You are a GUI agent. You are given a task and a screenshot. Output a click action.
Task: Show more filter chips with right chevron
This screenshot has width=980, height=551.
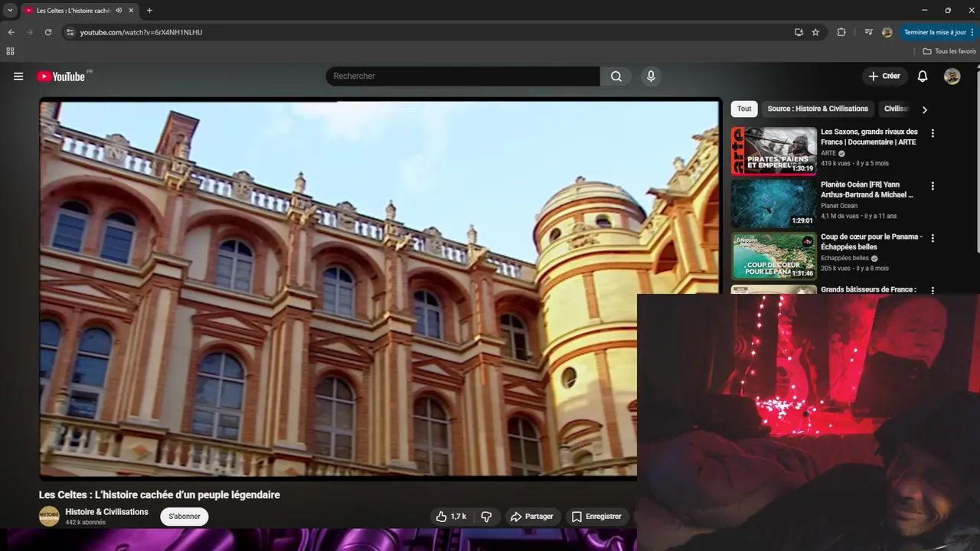click(924, 109)
